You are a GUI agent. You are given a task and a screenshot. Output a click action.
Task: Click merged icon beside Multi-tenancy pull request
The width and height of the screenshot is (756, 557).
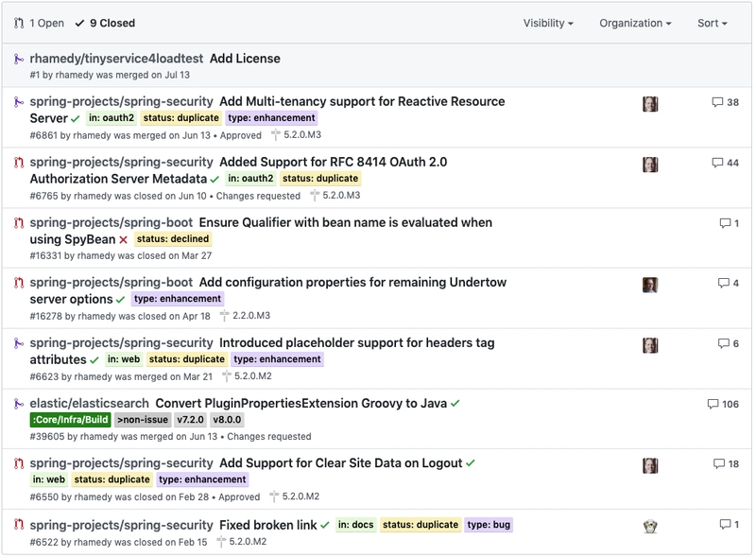click(x=19, y=102)
